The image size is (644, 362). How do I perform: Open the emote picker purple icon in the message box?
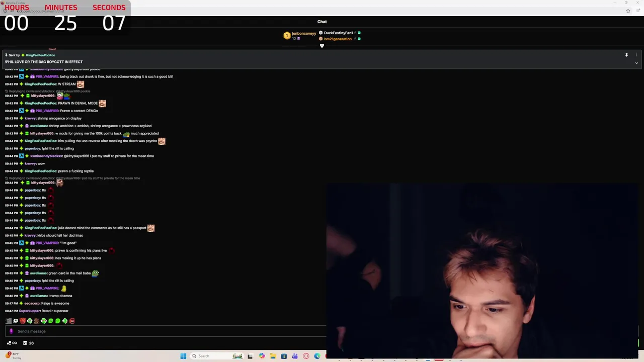[x=11, y=331]
